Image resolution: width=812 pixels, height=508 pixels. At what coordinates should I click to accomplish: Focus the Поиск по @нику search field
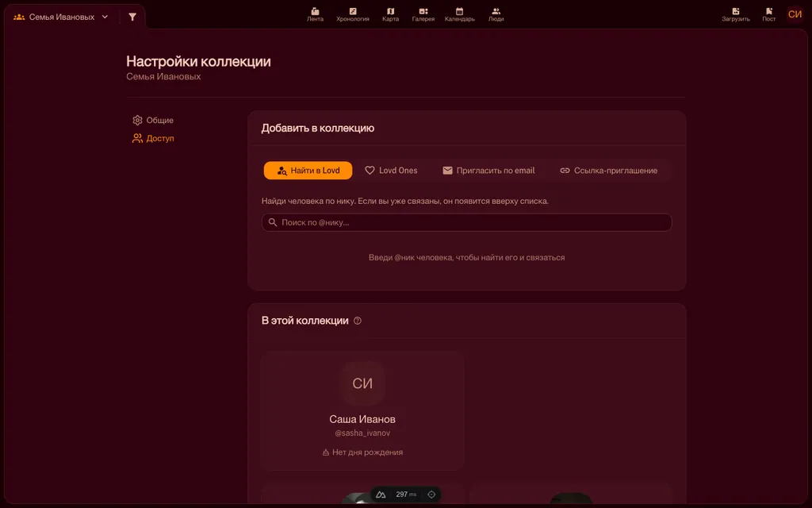coord(466,222)
